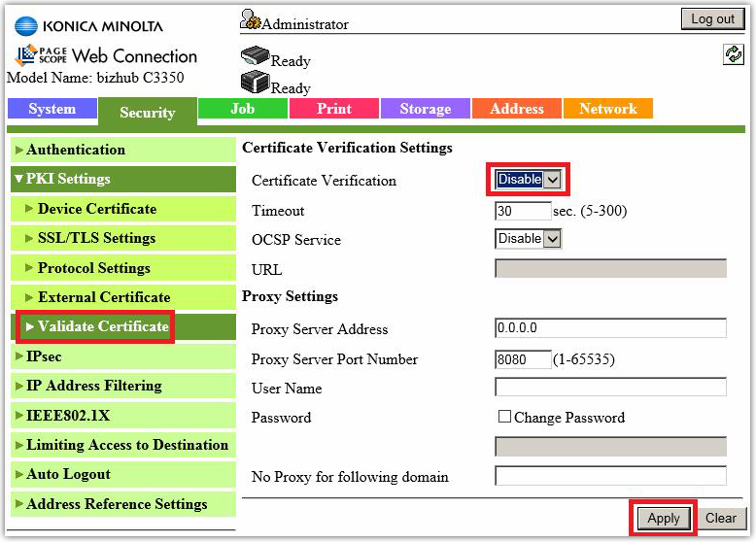Enable the Change Password checkbox
This screenshot has width=756, height=542.
504,418
